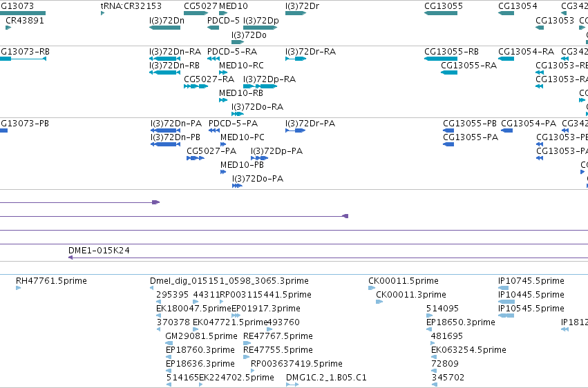Open the MED10 gene feature label
The height and width of the screenshot is (388, 588).
(x=234, y=6)
